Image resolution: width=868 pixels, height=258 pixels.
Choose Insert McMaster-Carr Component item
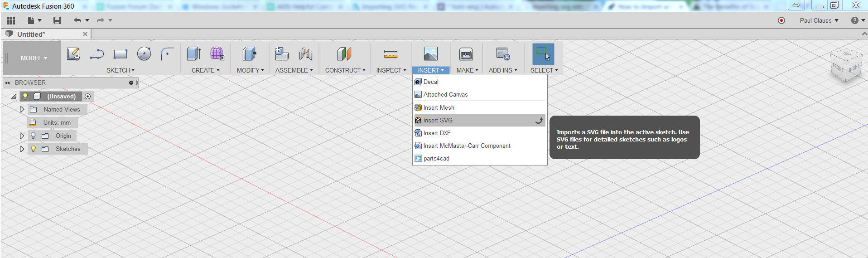(x=480, y=146)
